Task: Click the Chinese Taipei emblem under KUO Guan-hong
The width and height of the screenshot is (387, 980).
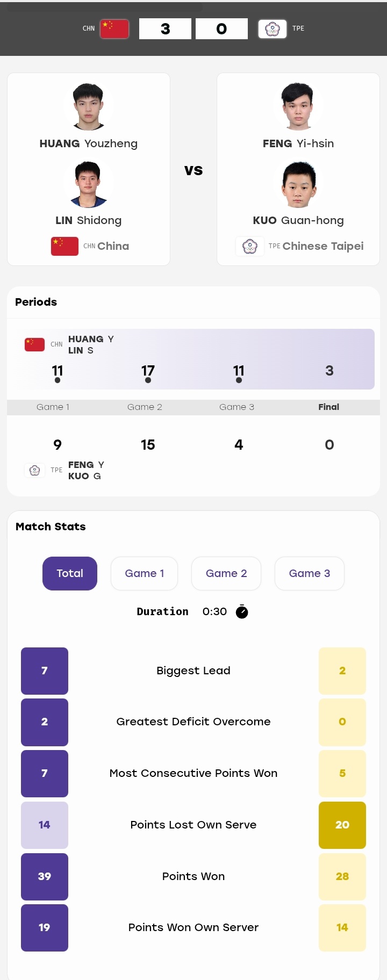Action: point(250,246)
